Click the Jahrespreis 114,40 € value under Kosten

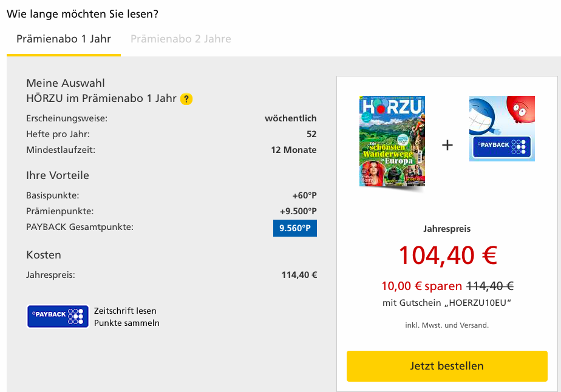pos(299,275)
